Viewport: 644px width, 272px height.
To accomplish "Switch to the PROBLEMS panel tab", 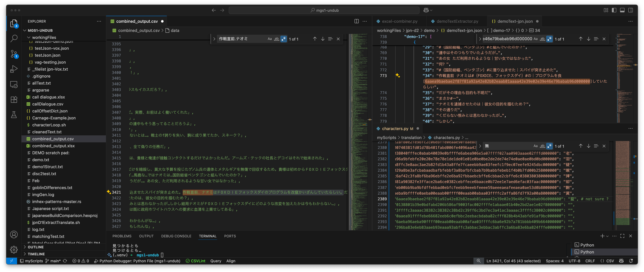I will point(122,236).
